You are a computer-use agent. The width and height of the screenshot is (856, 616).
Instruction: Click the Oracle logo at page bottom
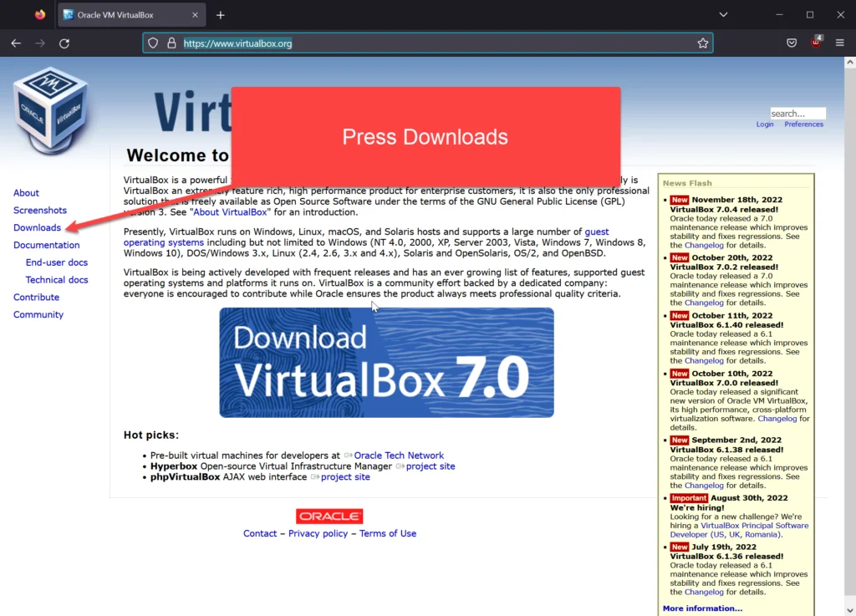[x=329, y=516]
